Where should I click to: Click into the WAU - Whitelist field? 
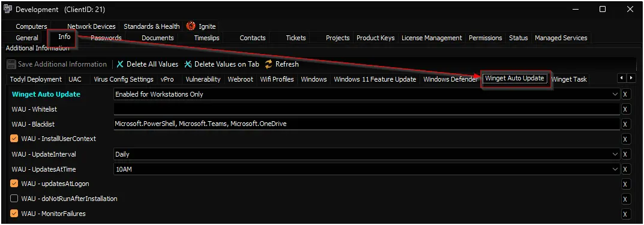[x=366, y=109]
